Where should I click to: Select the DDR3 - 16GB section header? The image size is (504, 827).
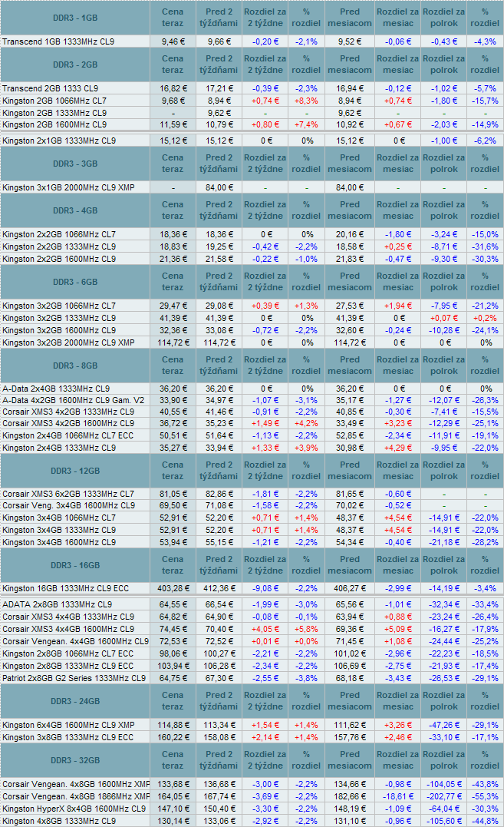(75, 565)
